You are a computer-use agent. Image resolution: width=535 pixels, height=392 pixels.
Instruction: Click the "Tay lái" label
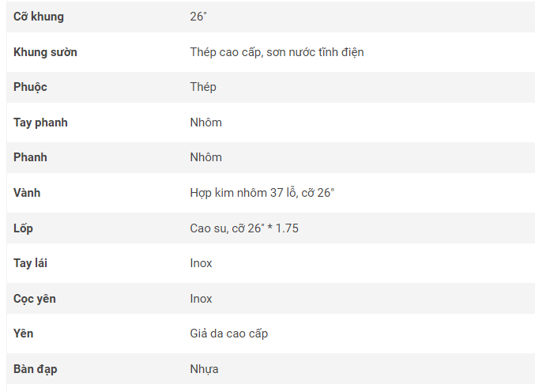tap(31, 263)
